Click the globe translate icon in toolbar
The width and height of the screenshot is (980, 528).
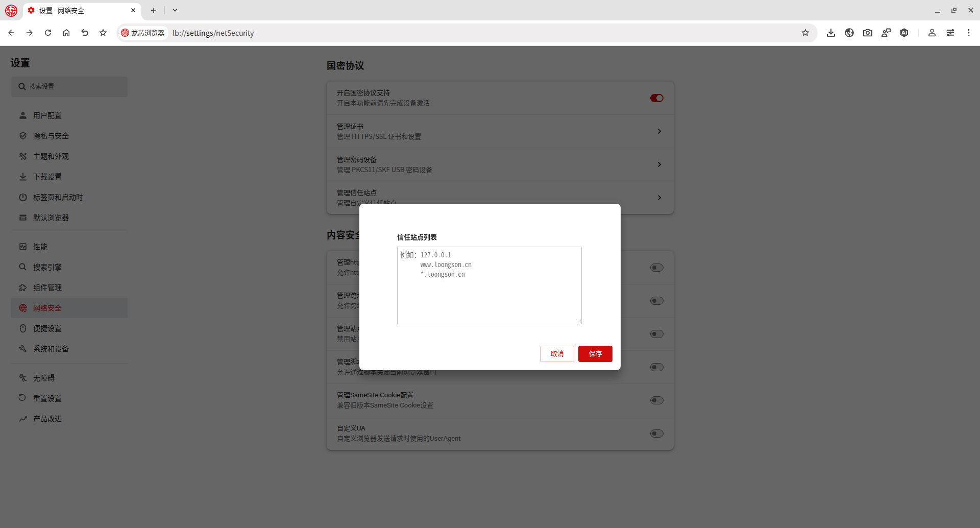[x=849, y=33]
